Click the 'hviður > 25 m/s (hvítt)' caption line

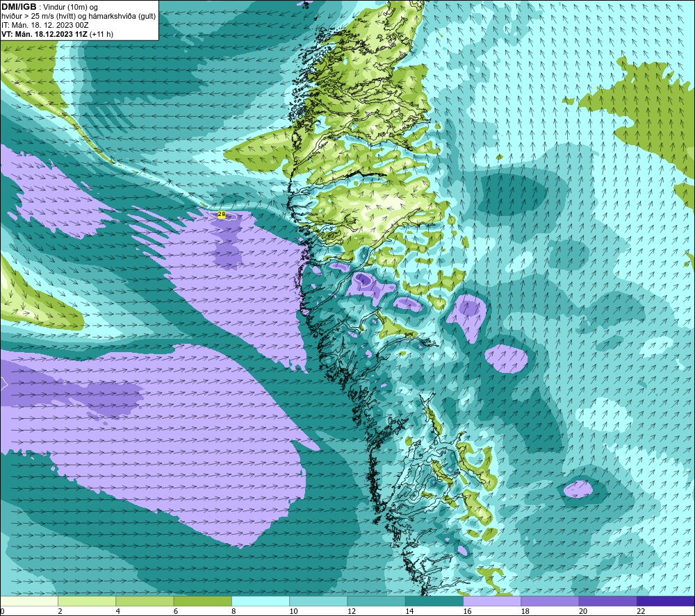click(x=79, y=17)
